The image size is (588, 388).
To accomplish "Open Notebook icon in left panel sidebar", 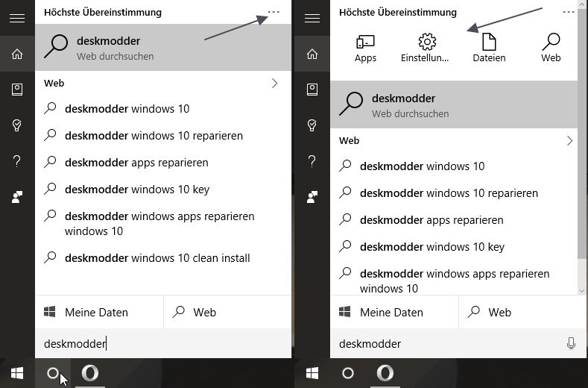I will (x=17, y=90).
